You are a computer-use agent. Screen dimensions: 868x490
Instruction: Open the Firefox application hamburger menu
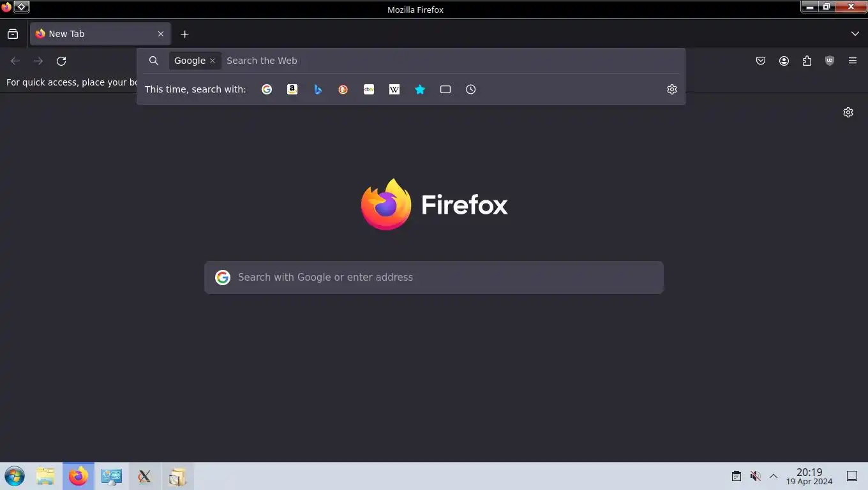click(x=853, y=61)
